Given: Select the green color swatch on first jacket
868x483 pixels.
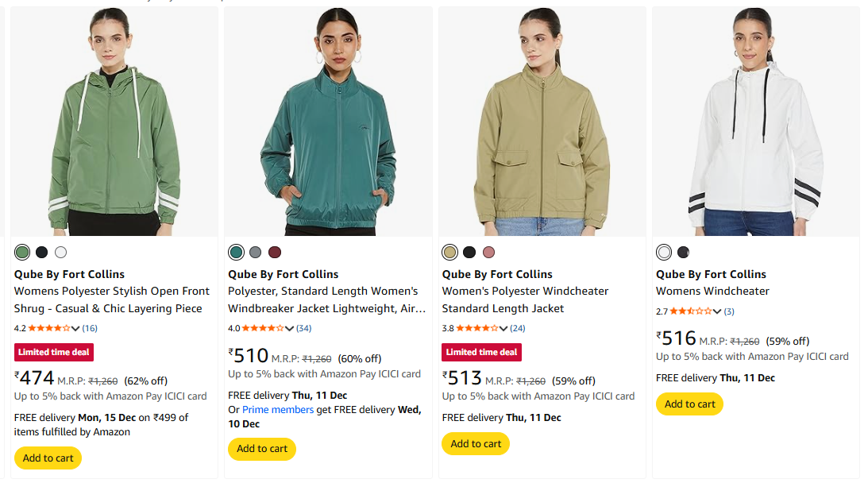Looking at the screenshot, I should pos(22,253).
